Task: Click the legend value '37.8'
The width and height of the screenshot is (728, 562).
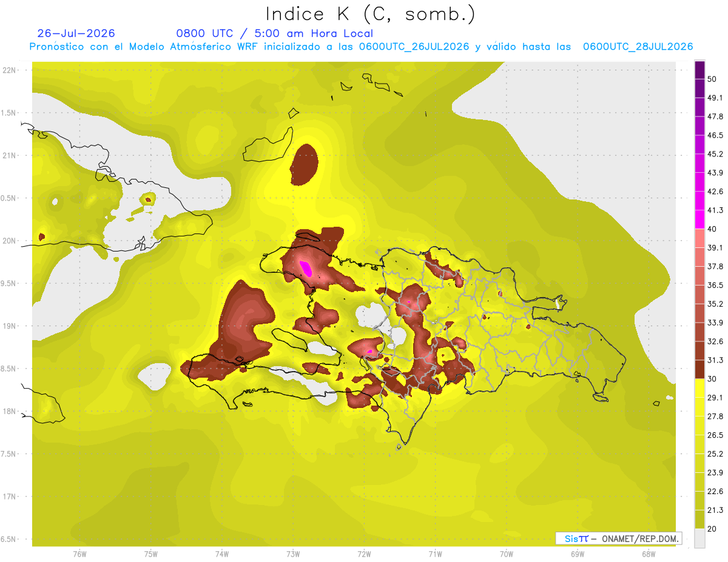Action: 715,266
